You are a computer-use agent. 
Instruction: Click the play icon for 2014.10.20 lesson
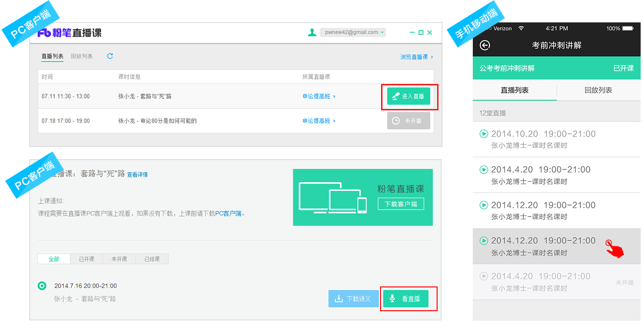(x=484, y=134)
